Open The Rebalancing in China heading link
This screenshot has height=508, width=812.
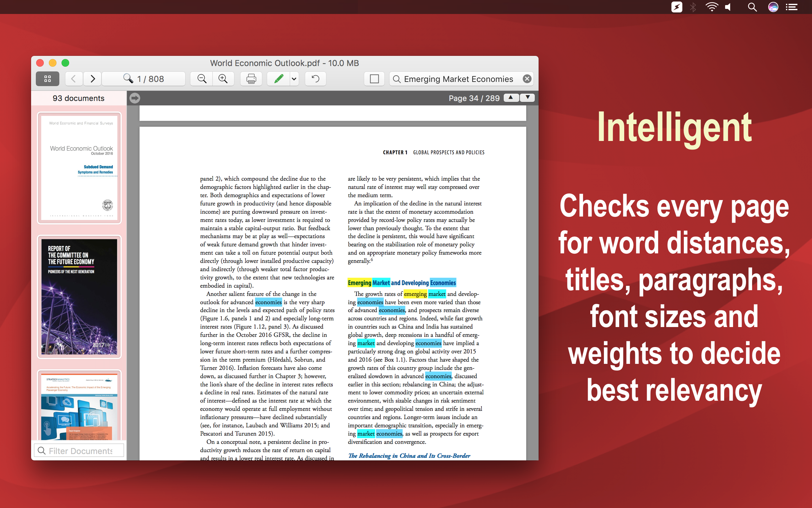pos(409,456)
